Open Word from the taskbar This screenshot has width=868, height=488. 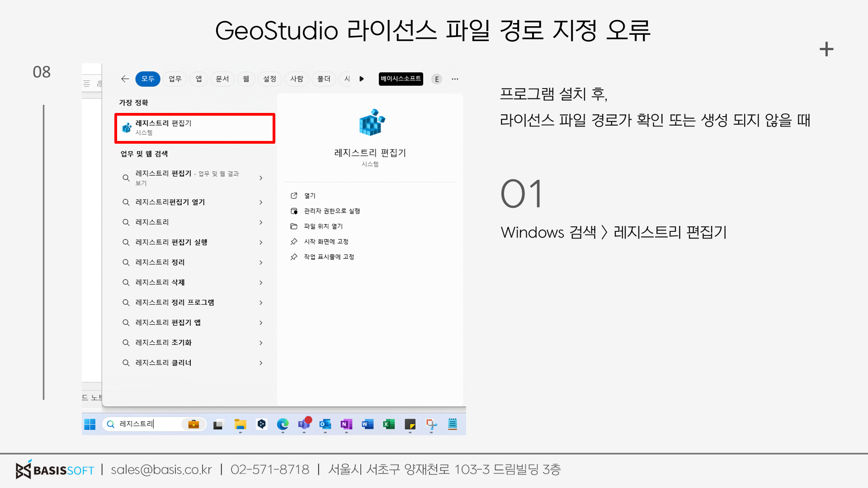[x=368, y=424]
